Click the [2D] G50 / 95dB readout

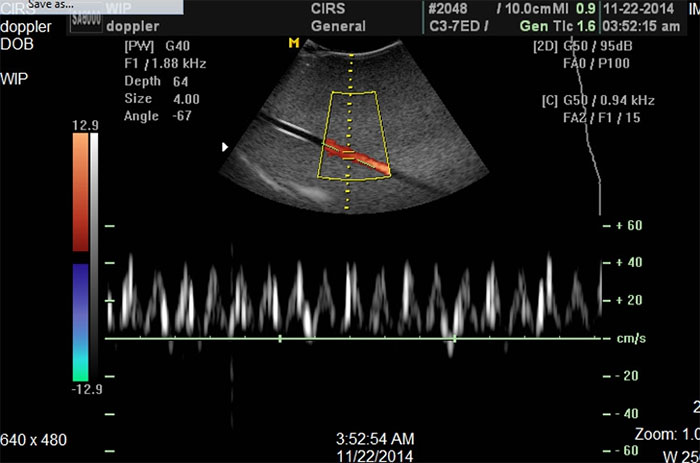(x=583, y=46)
